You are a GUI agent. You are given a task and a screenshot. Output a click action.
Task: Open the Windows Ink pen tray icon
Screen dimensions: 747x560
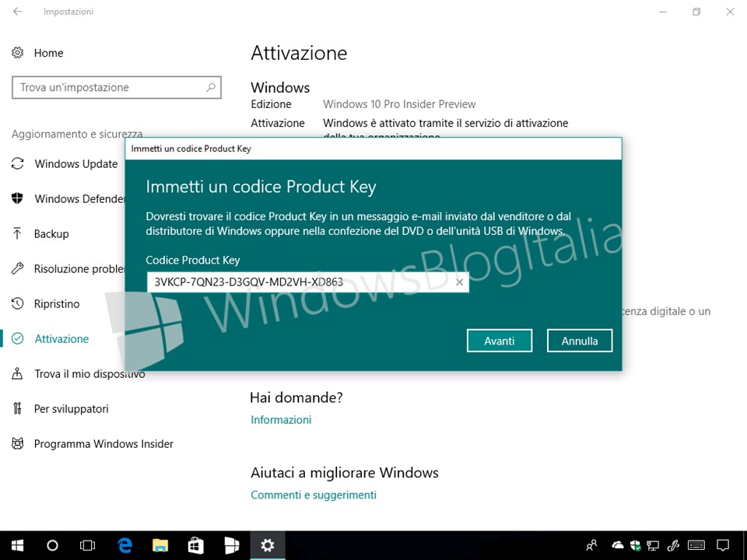coord(673,545)
